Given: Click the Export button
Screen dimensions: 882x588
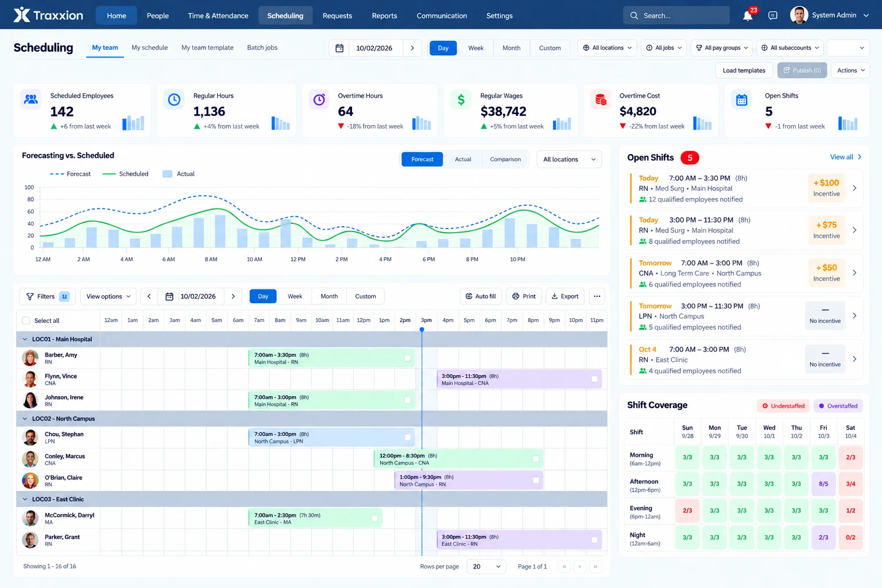Looking at the screenshot, I should point(565,296).
